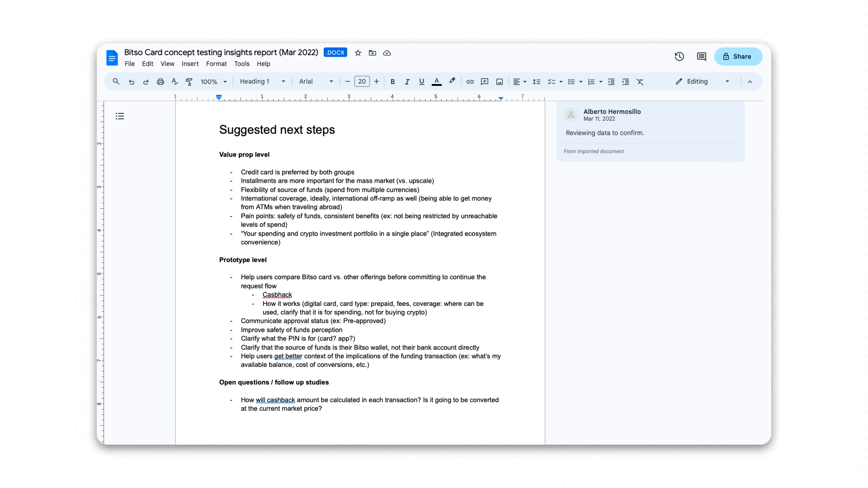Collapse the toolbar with chevron
The width and height of the screenshot is (868, 488).
click(750, 82)
